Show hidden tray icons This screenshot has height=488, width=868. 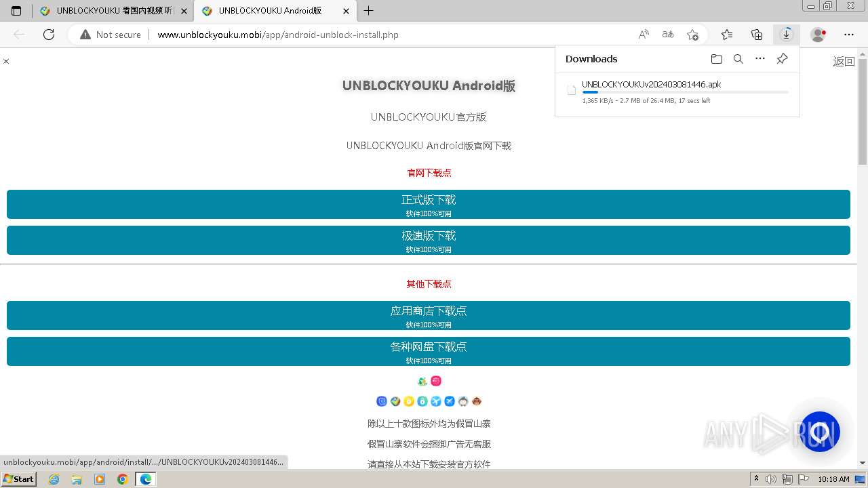(x=757, y=479)
